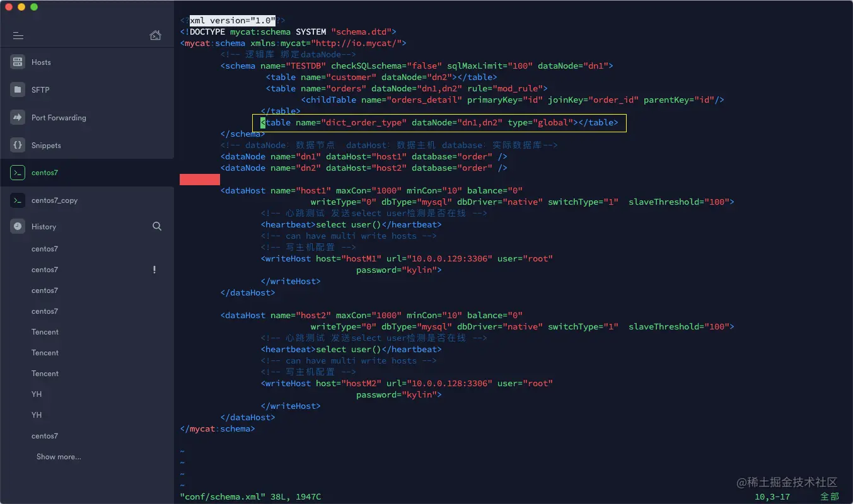Click the closing </mycat:schema> tag
This screenshot has width=853, height=504.
pos(218,428)
